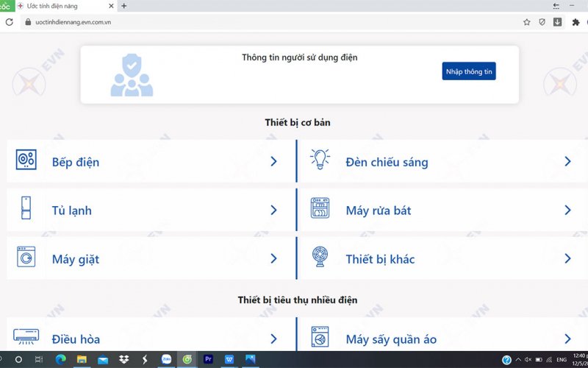Open the WPS Writer taskbar icon
Image resolution: width=588 pixels, height=368 pixels.
(229, 359)
